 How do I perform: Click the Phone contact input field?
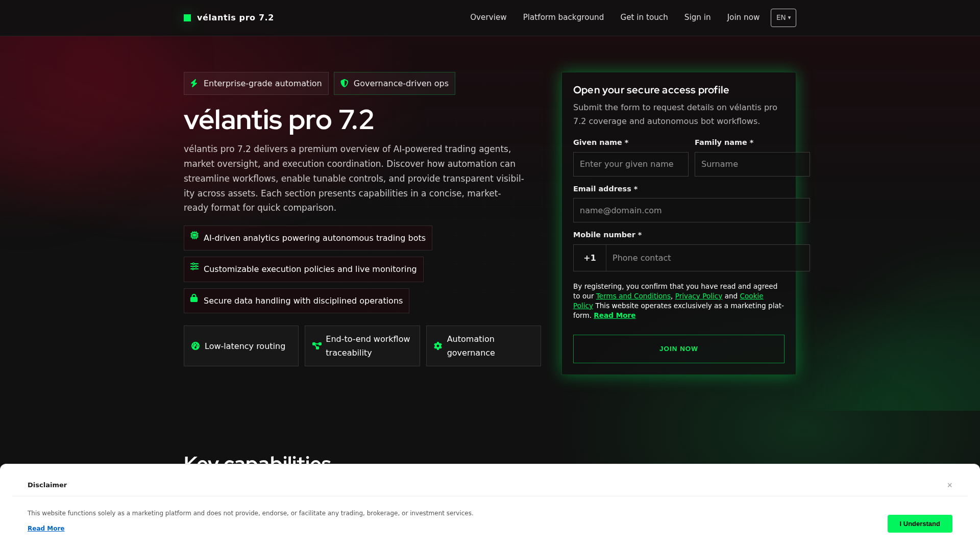pyautogui.click(x=708, y=258)
